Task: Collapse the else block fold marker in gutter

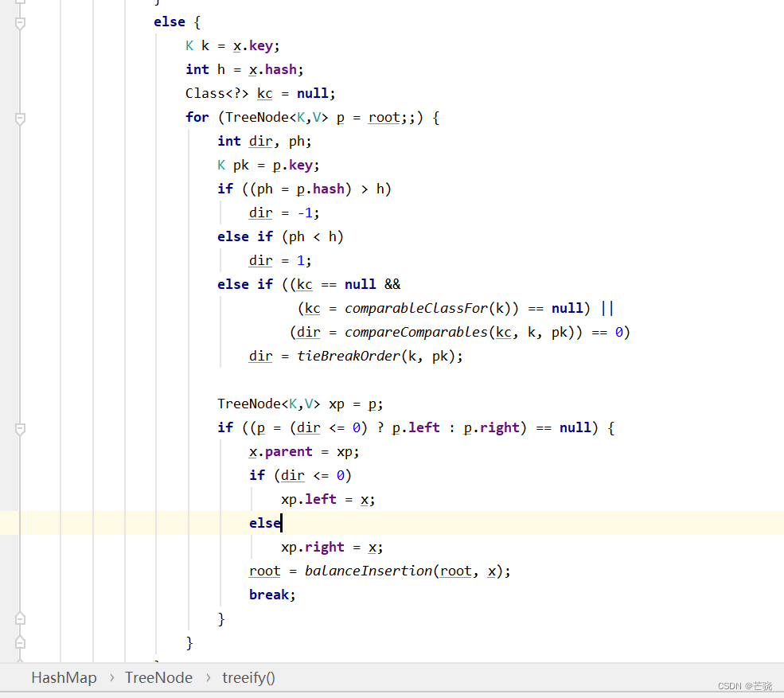Action: (20, 23)
